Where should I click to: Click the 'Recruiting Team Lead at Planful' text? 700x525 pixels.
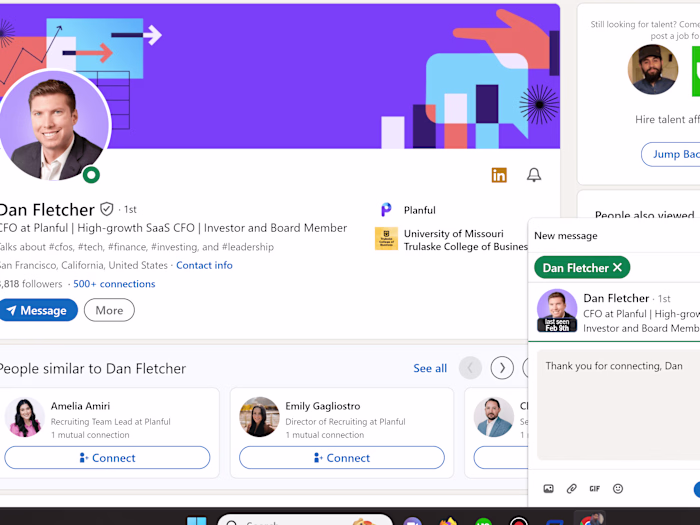(x=110, y=421)
